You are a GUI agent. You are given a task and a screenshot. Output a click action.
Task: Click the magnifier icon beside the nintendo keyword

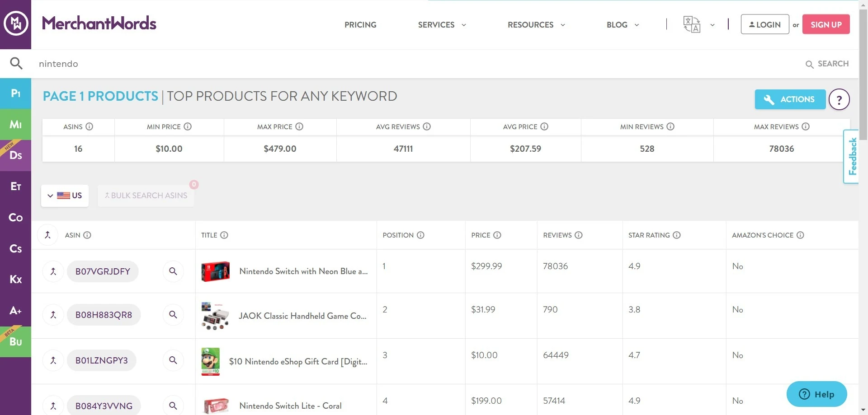16,63
